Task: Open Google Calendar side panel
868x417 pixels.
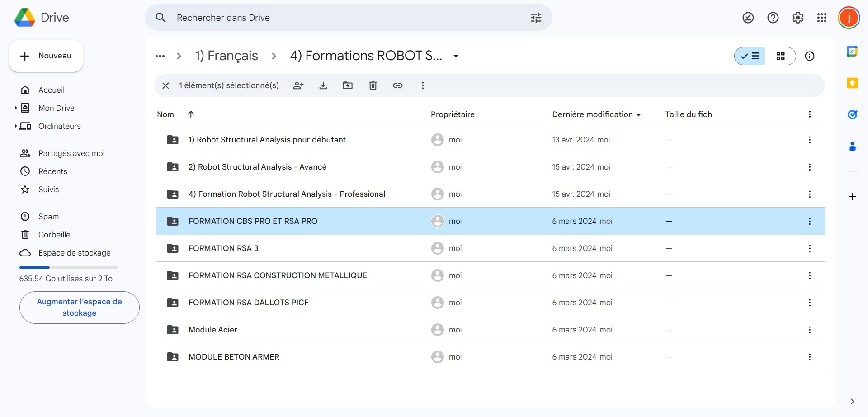Action: point(852,52)
